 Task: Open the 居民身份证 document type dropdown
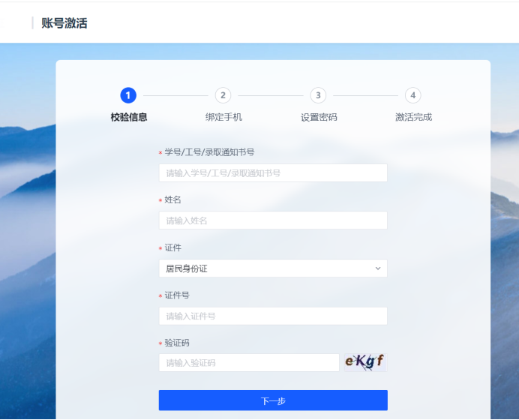pyautogui.click(x=272, y=268)
